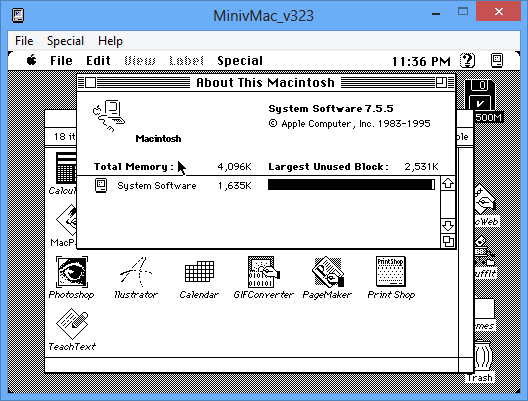Open the Photoshop application icon
528x401 pixels.
(x=71, y=272)
